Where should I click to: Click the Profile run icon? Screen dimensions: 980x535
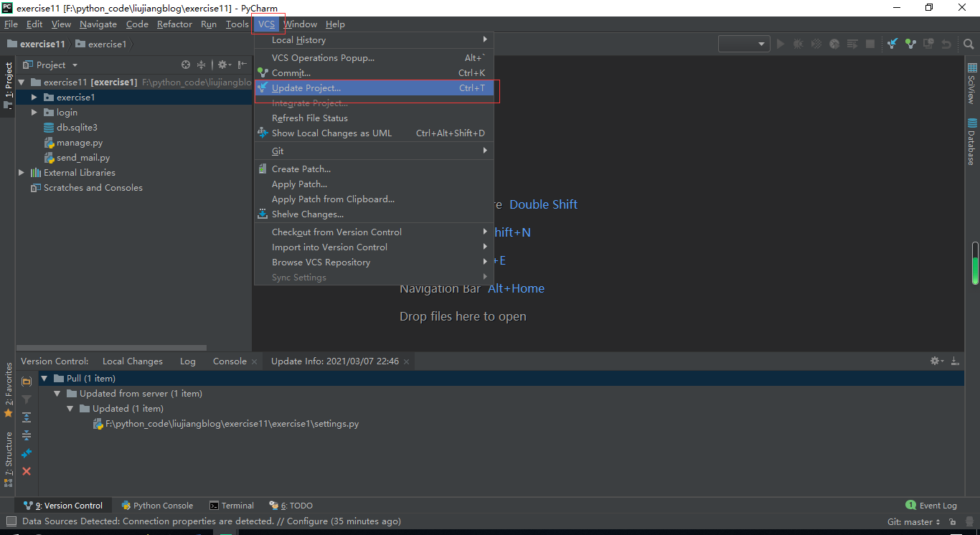[x=834, y=44]
